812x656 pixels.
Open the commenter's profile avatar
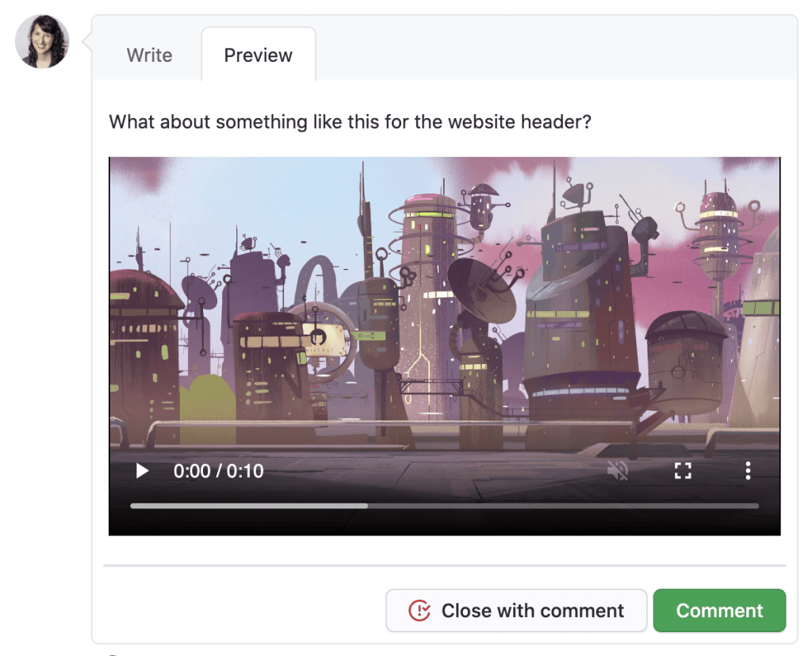pos(42,41)
